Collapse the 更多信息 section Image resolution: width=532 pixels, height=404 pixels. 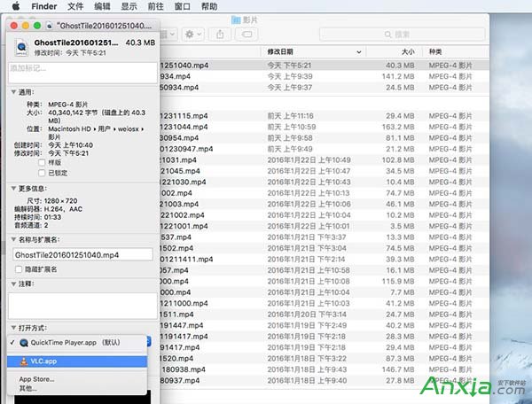pyautogui.click(x=13, y=189)
